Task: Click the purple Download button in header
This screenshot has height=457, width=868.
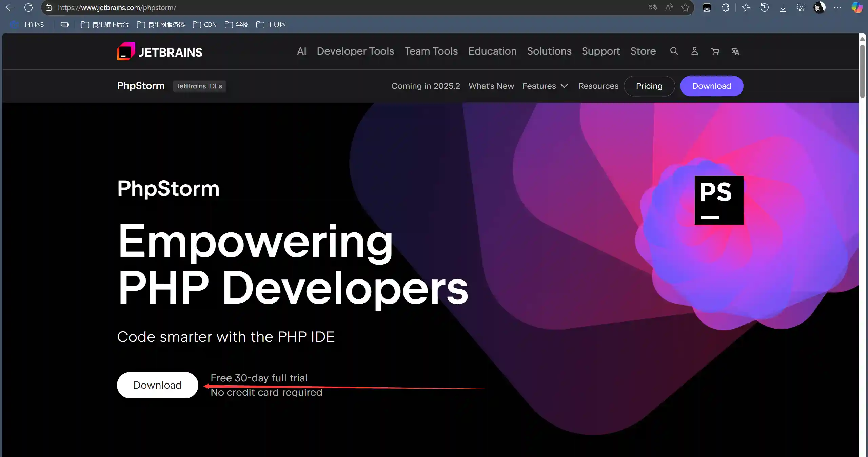Action: tap(712, 86)
